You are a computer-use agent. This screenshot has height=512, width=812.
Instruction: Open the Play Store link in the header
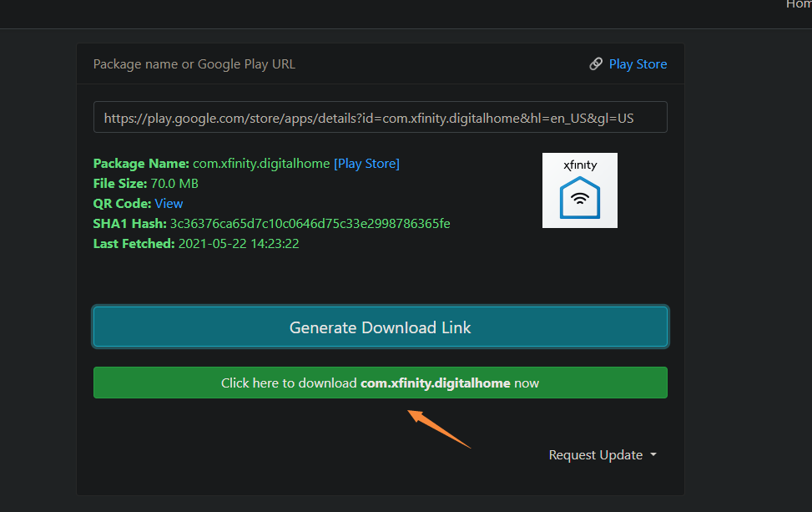coord(638,64)
